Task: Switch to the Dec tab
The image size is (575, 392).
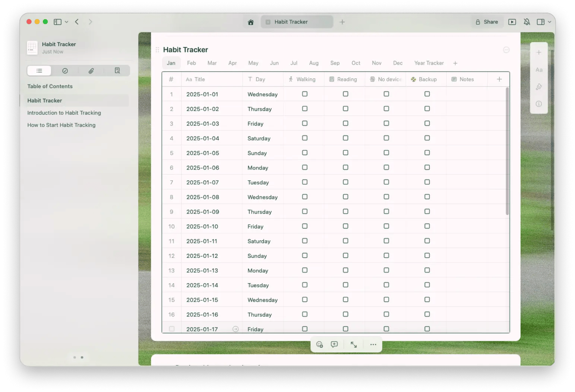Action: (x=398, y=63)
